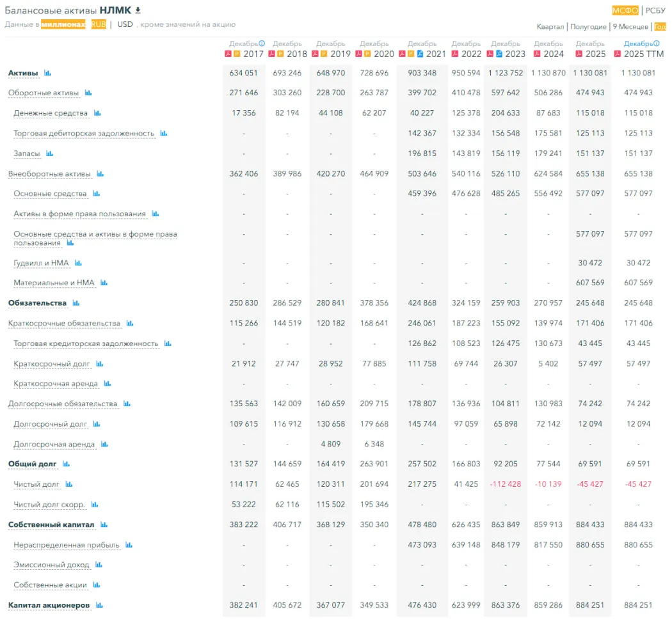This screenshot has width=672, height=623.
Task: Expand the Оборотные активы row
Action: [x=43, y=93]
